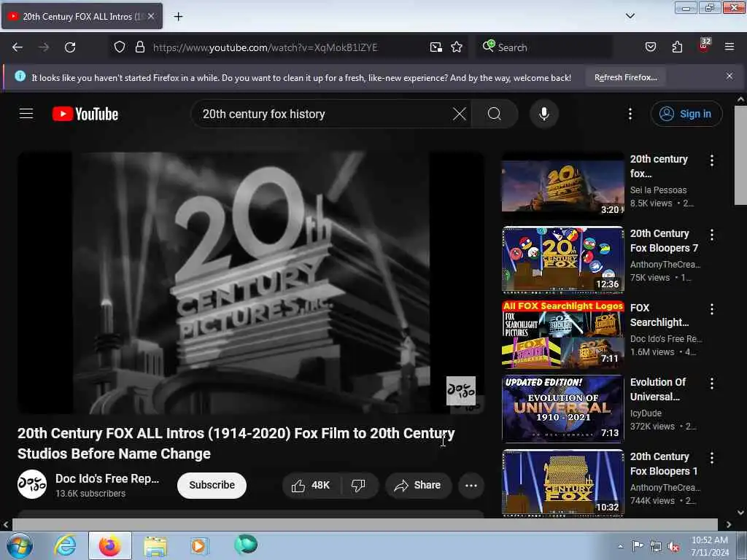Screen dimensions: 747x560
Task: Click the horizontal page scrollbar
Action: click(365, 524)
